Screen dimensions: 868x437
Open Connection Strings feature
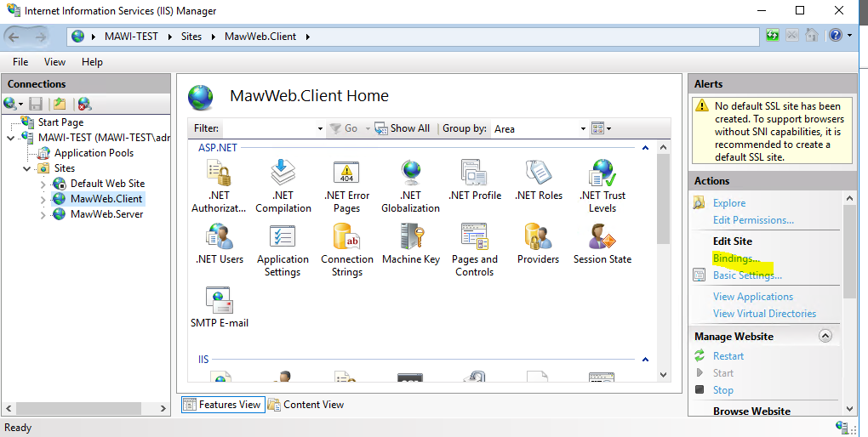click(x=346, y=250)
